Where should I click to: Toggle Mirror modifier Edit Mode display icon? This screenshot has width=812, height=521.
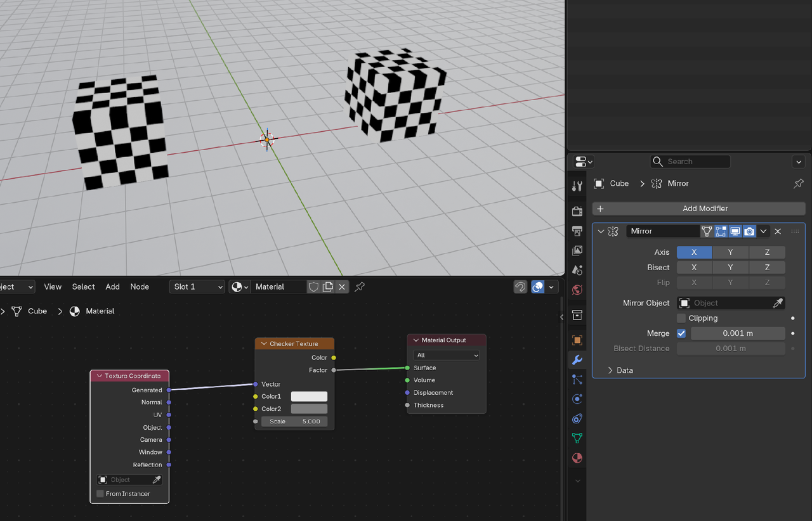click(x=721, y=231)
